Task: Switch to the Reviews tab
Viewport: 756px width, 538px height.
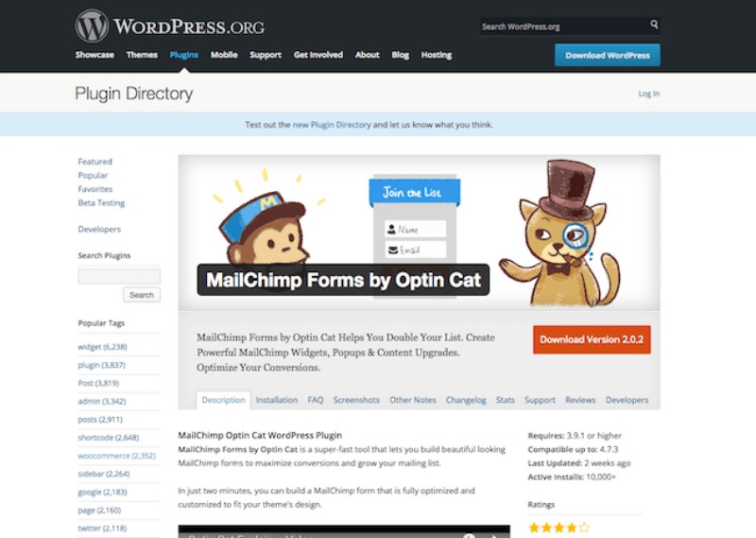Action: point(580,400)
